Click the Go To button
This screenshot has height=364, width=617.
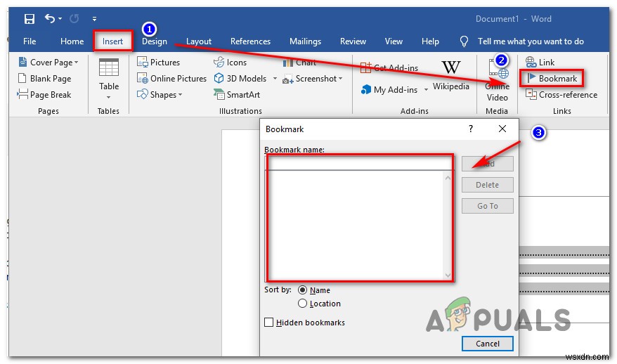pyautogui.click(x=488, y=206)
